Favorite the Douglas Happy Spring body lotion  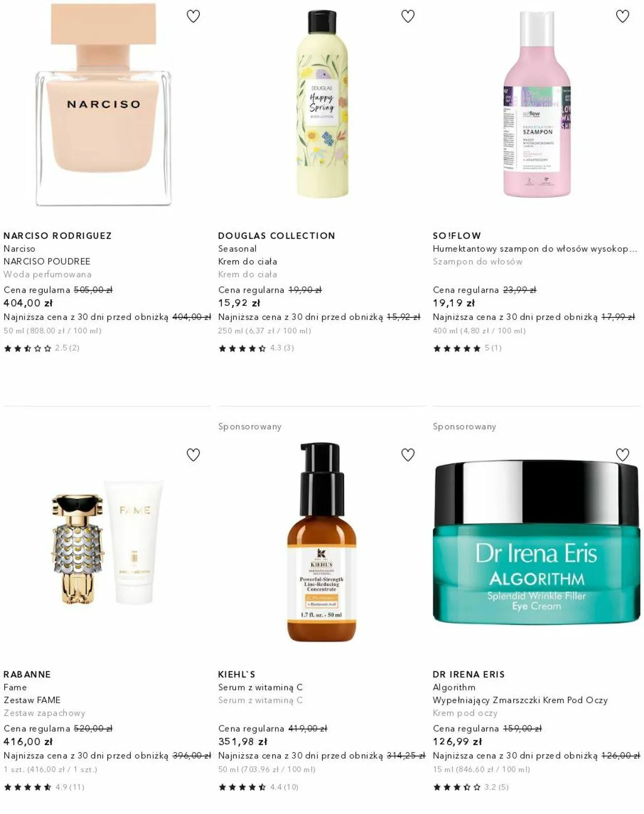point(408,16)
